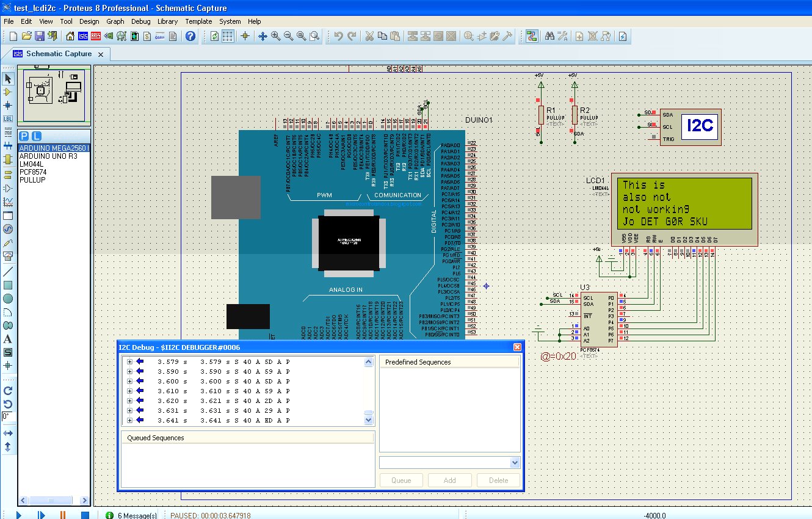This screenshot has width=812, height=519.
Task: Toggle the grid display icon
Action: [x=228, y=37]
